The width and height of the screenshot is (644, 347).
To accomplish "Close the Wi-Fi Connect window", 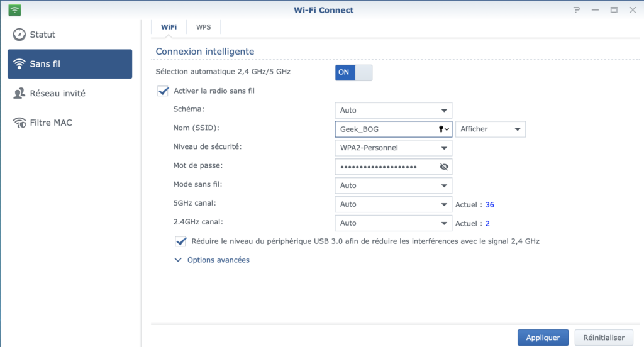I will (633, 10).
